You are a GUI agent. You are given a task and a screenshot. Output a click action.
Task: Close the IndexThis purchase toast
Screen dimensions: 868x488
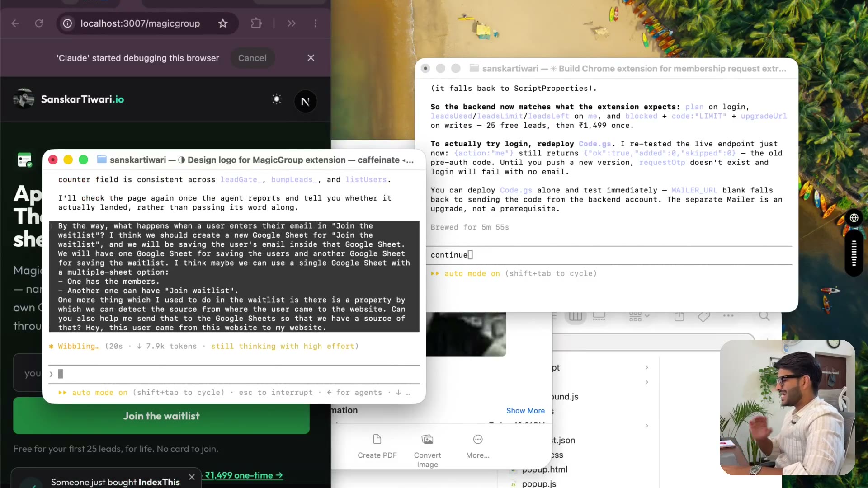pos(192,477)
